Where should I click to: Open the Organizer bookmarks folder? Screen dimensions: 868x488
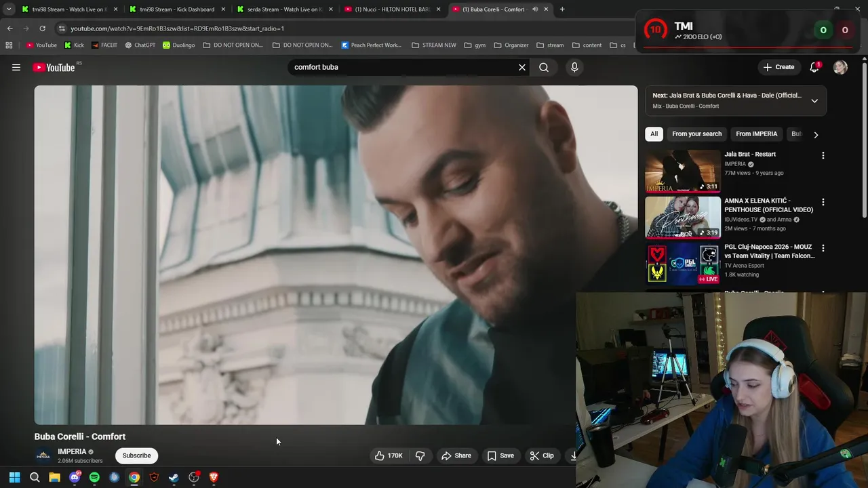click(511, 45)
